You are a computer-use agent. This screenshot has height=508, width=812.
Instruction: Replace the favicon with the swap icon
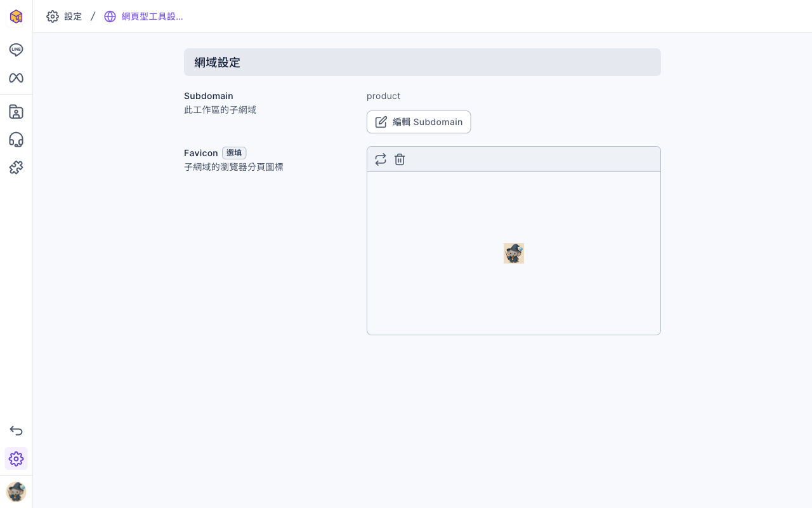[x=381, y=159]
